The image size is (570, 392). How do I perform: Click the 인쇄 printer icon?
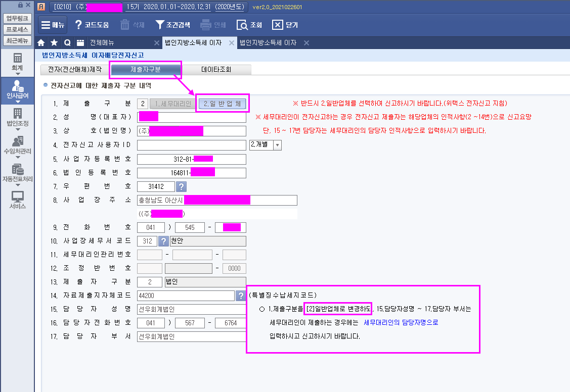pos(213,25)
